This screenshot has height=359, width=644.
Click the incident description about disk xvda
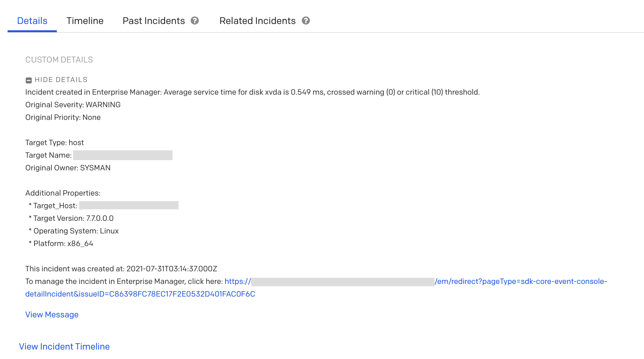click(252, 92)
